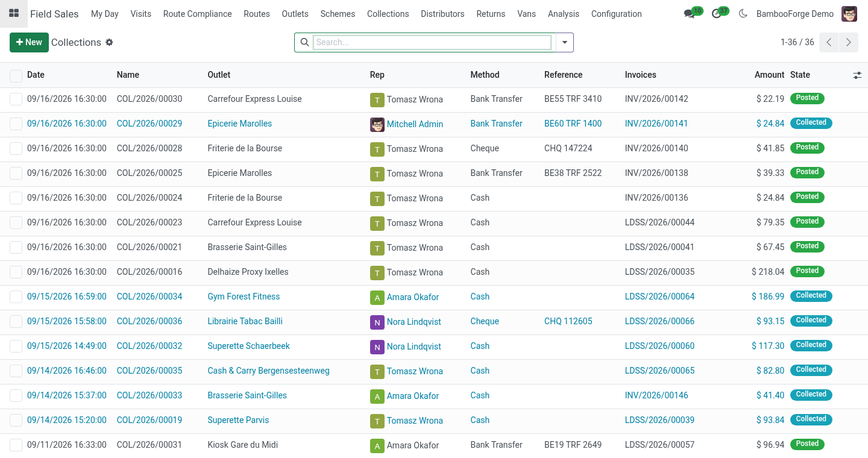Click the New button
868x458 pixels.
click(x=29, y=42)
